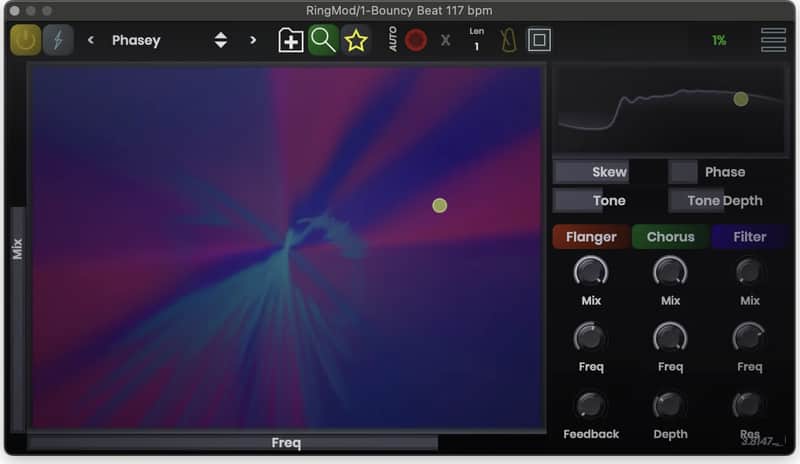Screen dimensions: 800x464
Task: Toggle the Flanger effect button
Action: 591,237
